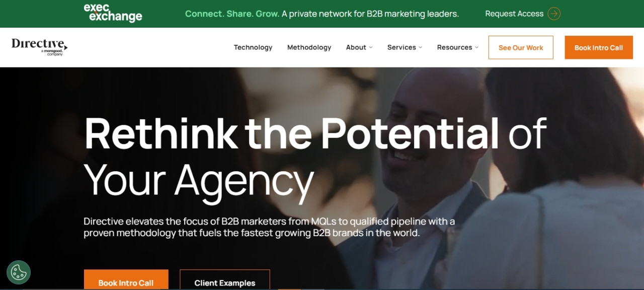Click the exec exchange logo
The height and width of the screenshot is (290, 644).
(113, 13)
